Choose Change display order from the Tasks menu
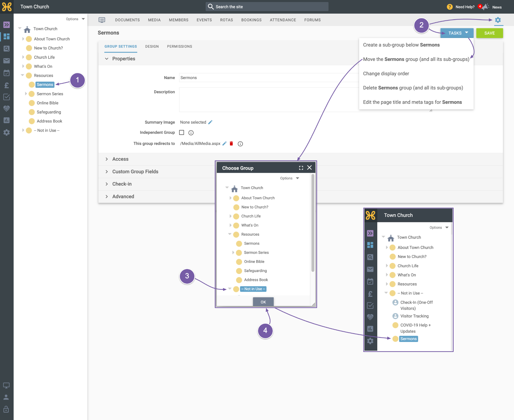Image resolution: width=514 pixels, height=420 pixels. point(386,74)
